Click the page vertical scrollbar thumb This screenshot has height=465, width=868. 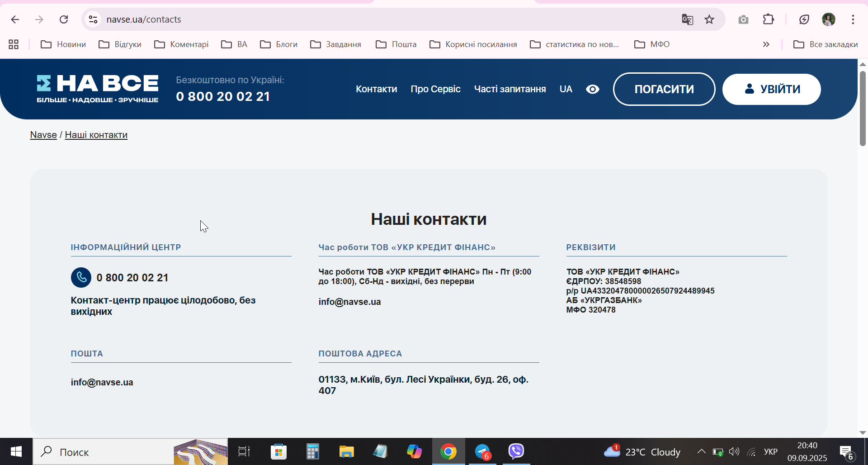[863, 109]
